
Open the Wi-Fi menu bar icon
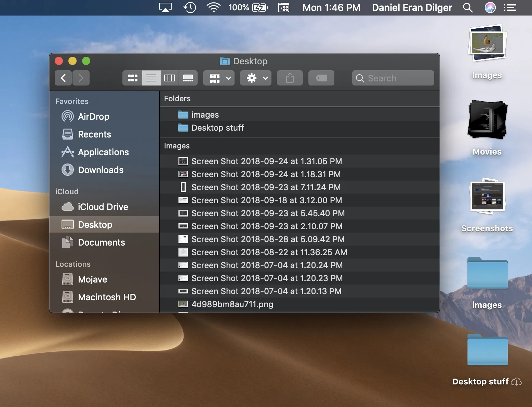tap(213, 8)
